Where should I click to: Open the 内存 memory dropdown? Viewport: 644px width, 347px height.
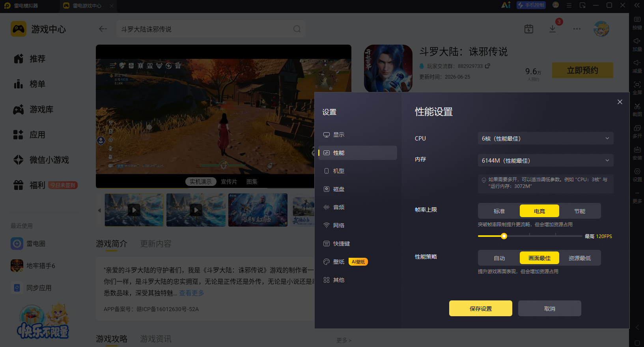click(x=546, y=161)
